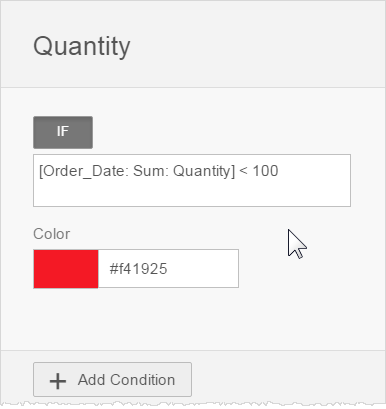Click the Color label above the swatch
The width and height of the screenshot is (386, 409).
coord(52,234)
